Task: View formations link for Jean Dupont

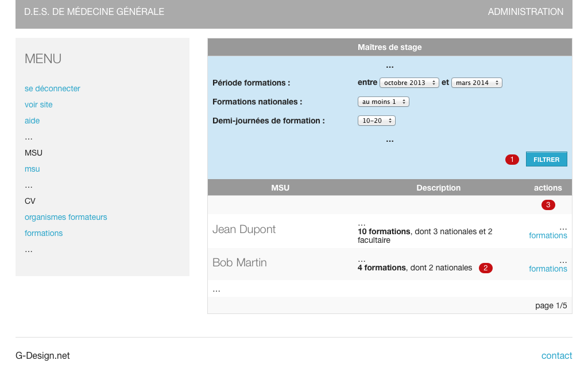Action: [x=547, y=235]
